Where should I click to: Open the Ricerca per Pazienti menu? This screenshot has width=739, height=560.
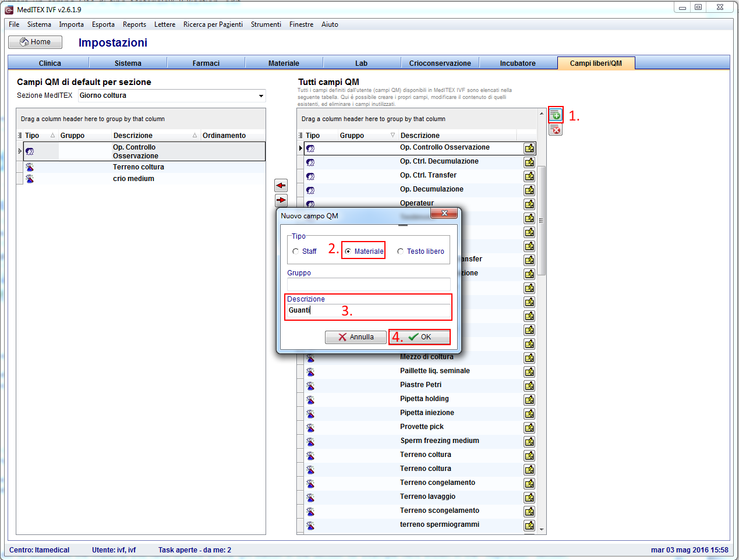(213, 24)
